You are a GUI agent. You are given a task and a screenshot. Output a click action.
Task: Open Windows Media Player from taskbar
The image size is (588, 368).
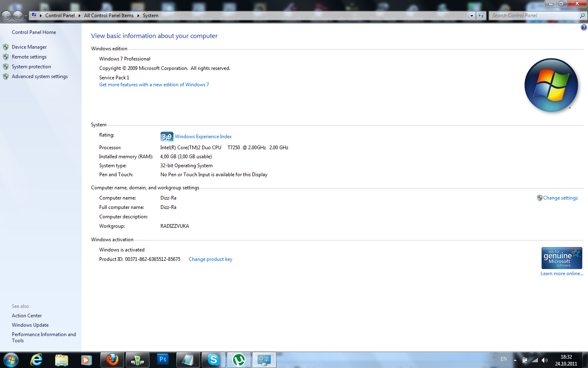[86, 360]
